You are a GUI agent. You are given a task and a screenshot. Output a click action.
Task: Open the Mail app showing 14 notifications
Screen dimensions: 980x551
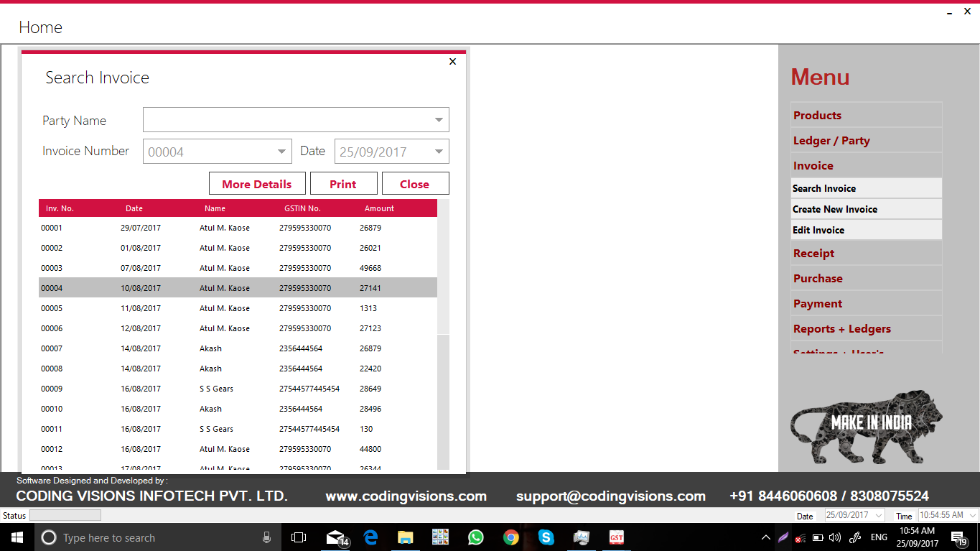(x=335, y=537)
